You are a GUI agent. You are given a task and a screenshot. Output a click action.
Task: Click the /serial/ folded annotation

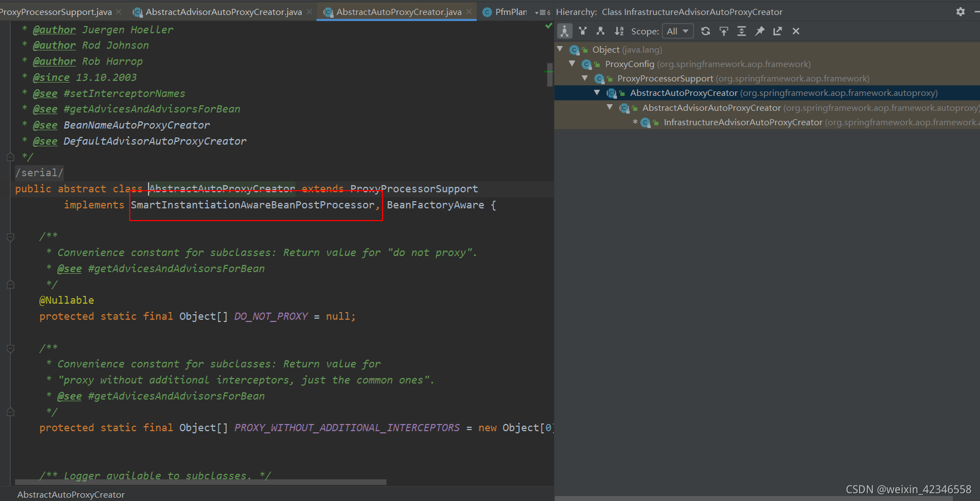coord(39,172)
